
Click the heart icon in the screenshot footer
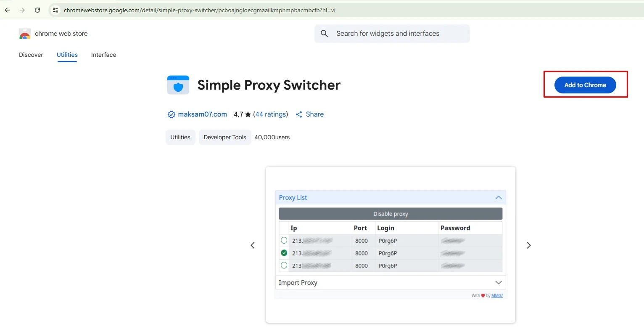click(x=483, y=295)
